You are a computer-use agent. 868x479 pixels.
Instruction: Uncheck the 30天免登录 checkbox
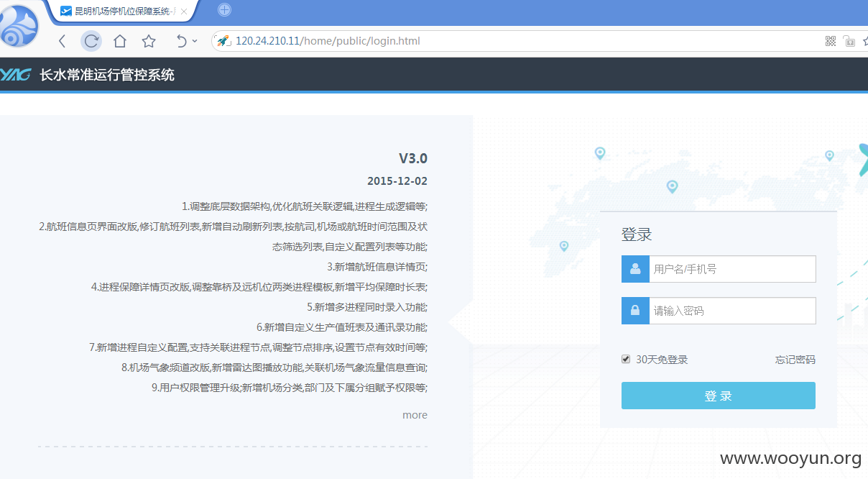[626, 359]
